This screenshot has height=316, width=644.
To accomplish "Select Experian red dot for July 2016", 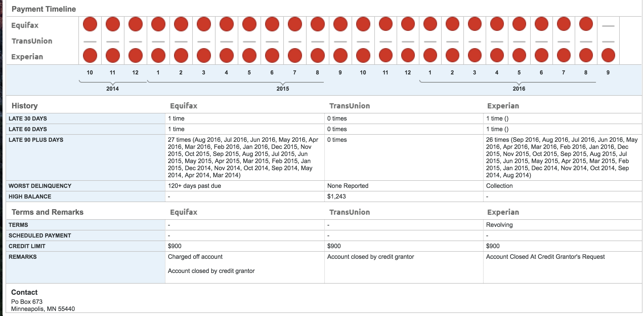I will click(564, 55).
